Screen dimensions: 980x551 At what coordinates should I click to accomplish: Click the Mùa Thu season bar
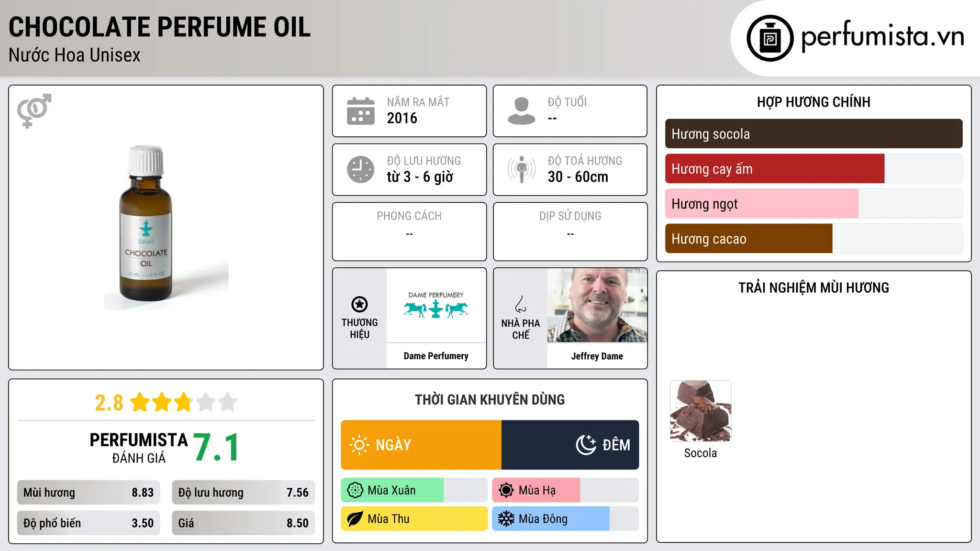click(414, 519)
